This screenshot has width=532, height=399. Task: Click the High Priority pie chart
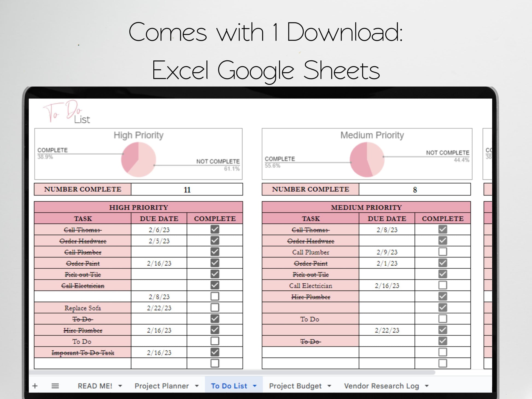[138, 160]
